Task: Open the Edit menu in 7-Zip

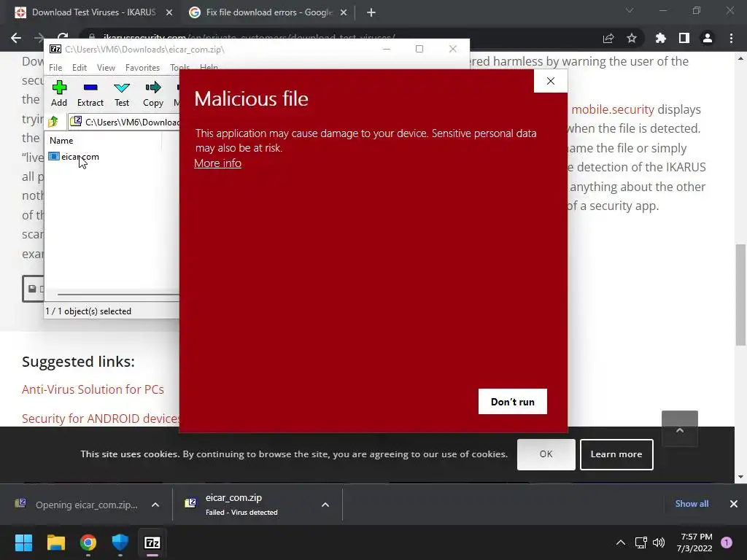Action: tap(79, 68)
